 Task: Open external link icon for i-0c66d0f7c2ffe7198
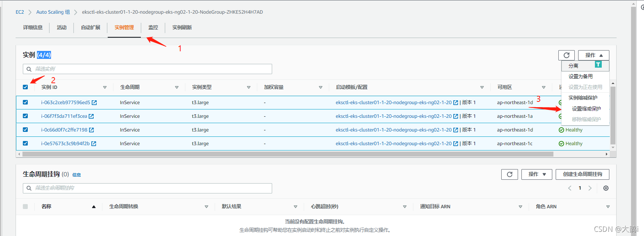(91, 130)
